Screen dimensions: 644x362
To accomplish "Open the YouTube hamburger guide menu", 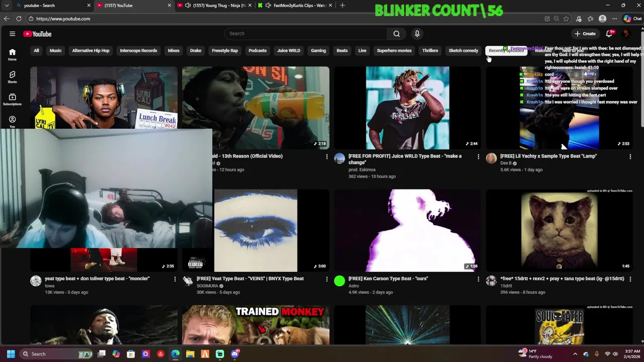I will click(12, 34).
